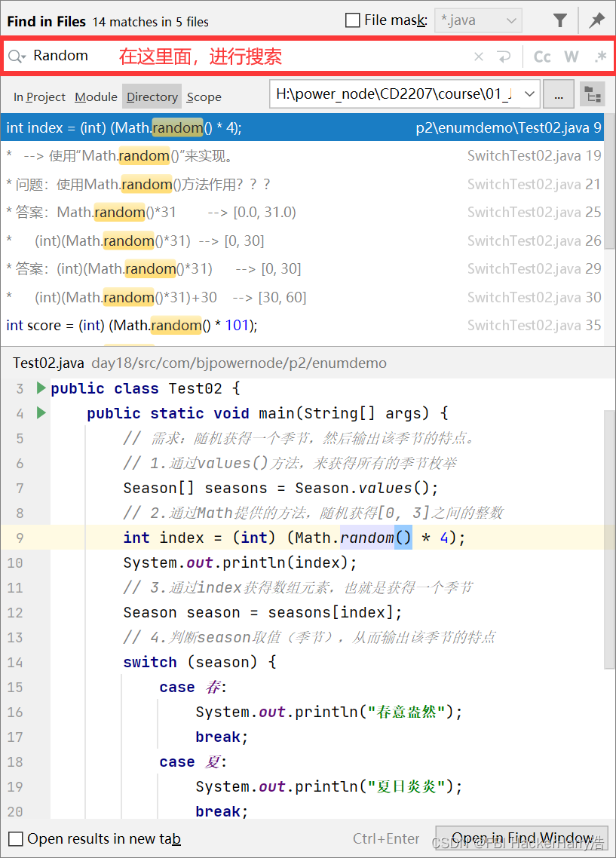Select the Scope tab
The image size is (616, 858).
click(204, 97)
